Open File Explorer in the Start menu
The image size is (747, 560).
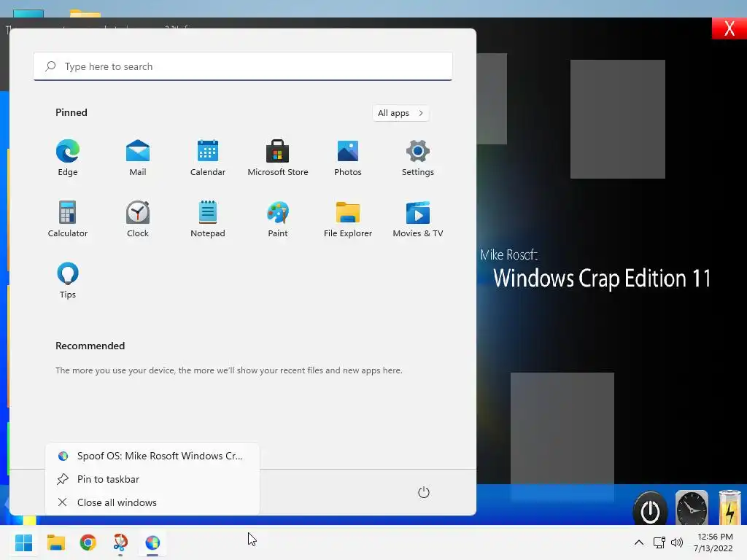(x=348, y=219)
